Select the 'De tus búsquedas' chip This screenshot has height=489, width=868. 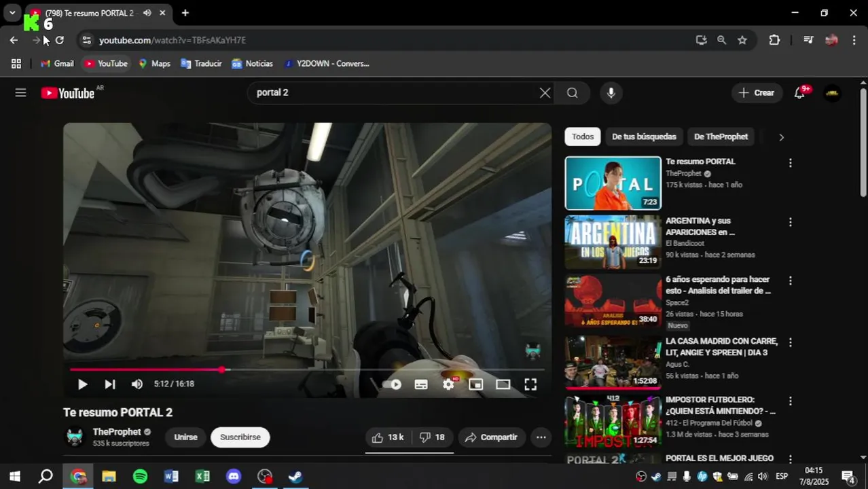click(644, 137)
